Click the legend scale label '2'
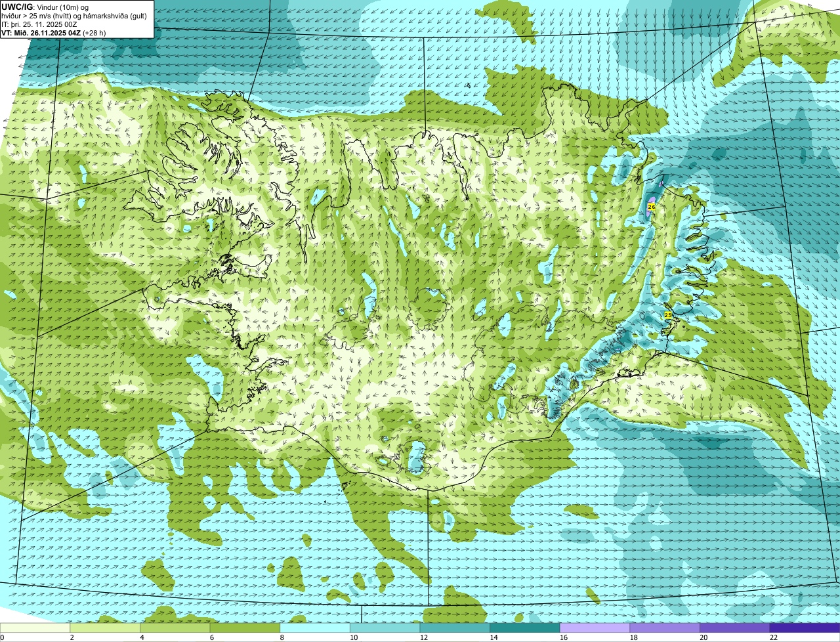The image size is (840, 642). [x=72, y=637]
